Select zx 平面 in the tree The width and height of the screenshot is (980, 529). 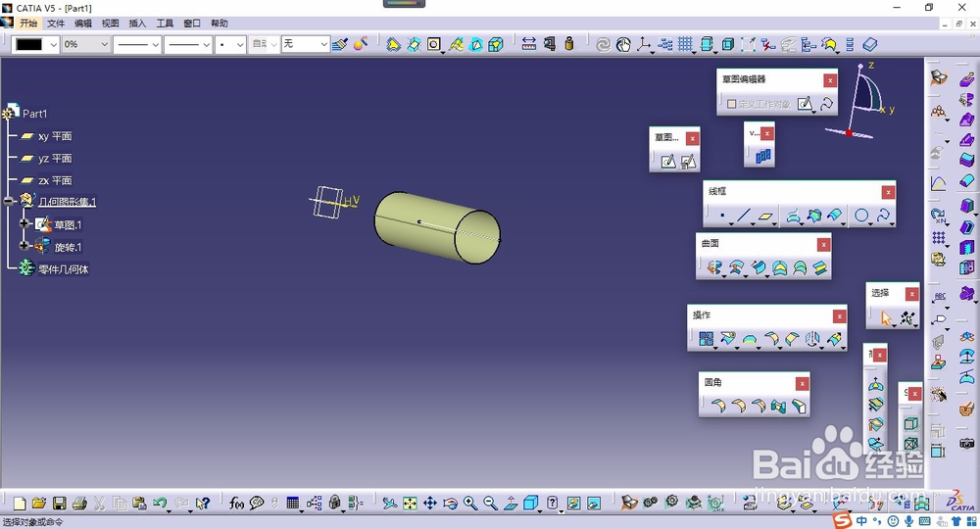point(54,180)
